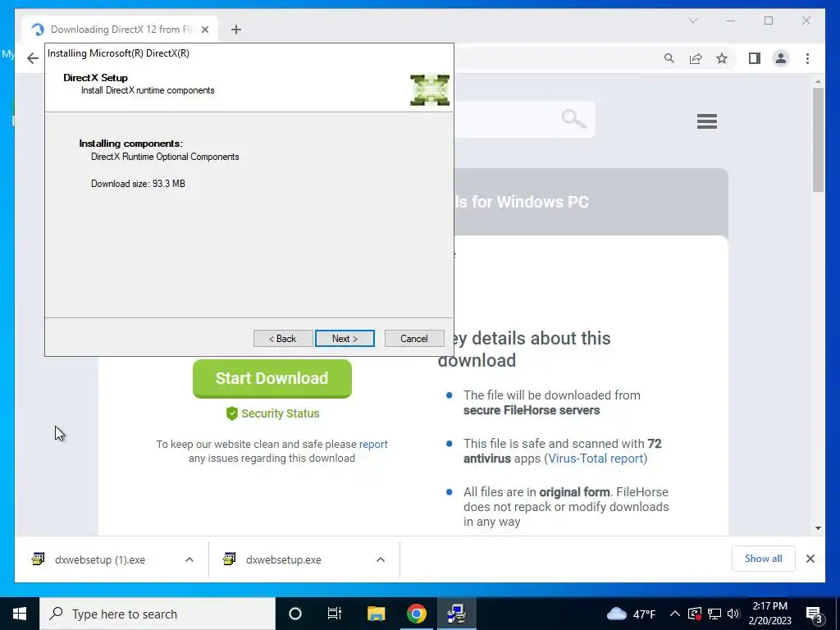Open a new Chrome tab
The width and height of the screenshot is (840, 630).
click(235, 30)
